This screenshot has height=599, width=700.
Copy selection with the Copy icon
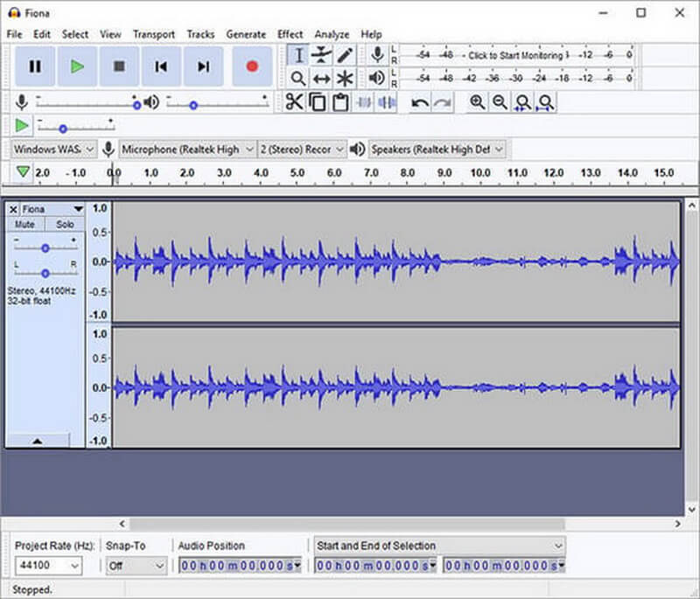(318, 102)
